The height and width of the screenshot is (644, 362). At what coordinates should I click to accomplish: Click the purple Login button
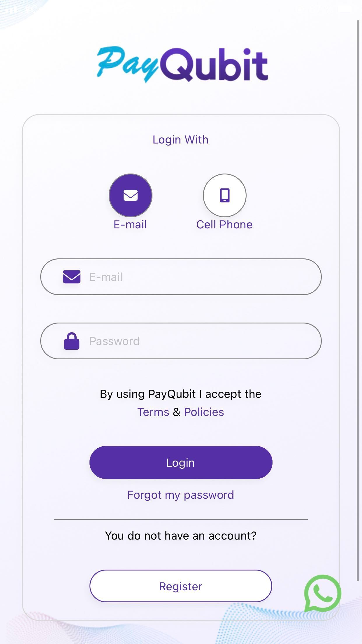pyautogui.click(x=181, y=462)
